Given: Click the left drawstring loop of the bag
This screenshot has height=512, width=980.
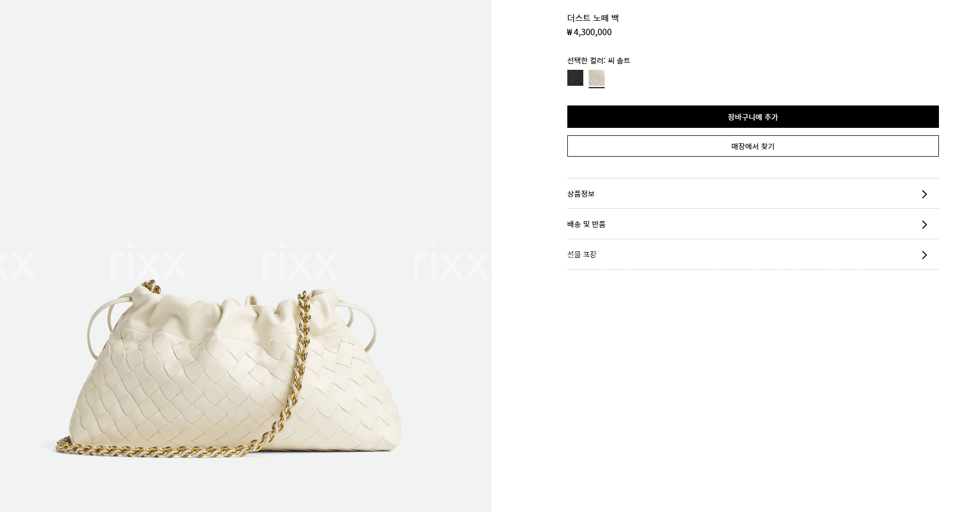Looking at the screenshot, I should pos(104,320).
